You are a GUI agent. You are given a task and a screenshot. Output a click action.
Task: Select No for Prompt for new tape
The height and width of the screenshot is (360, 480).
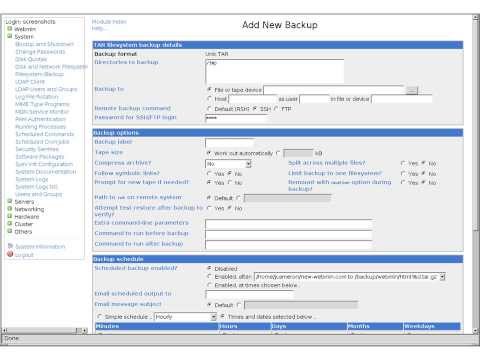coord(230,182)
